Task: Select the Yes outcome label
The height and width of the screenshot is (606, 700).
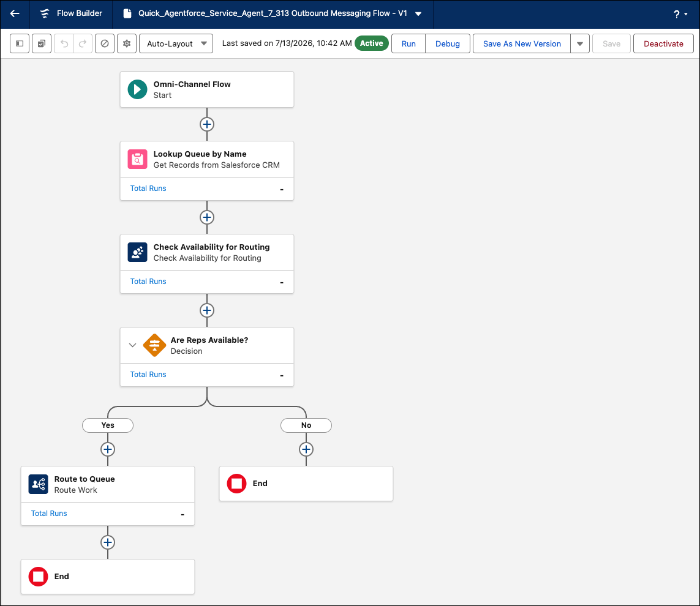Action: [108, 425]
